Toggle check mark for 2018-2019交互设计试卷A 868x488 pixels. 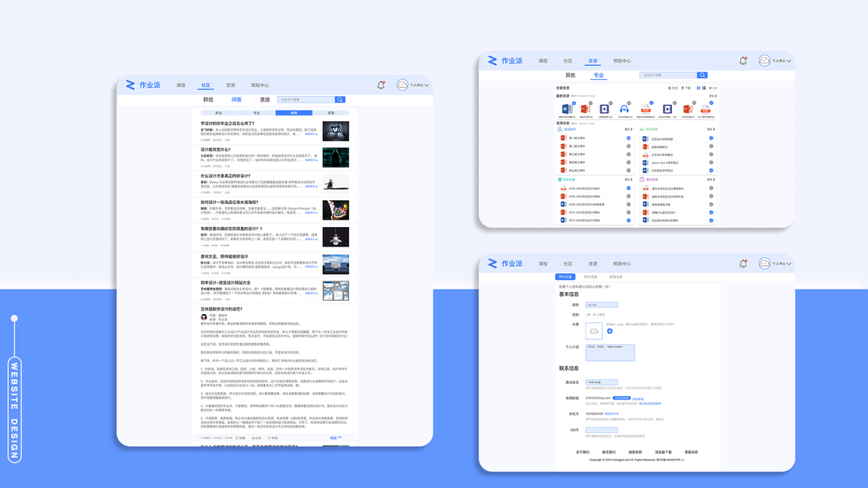[628, 188]
